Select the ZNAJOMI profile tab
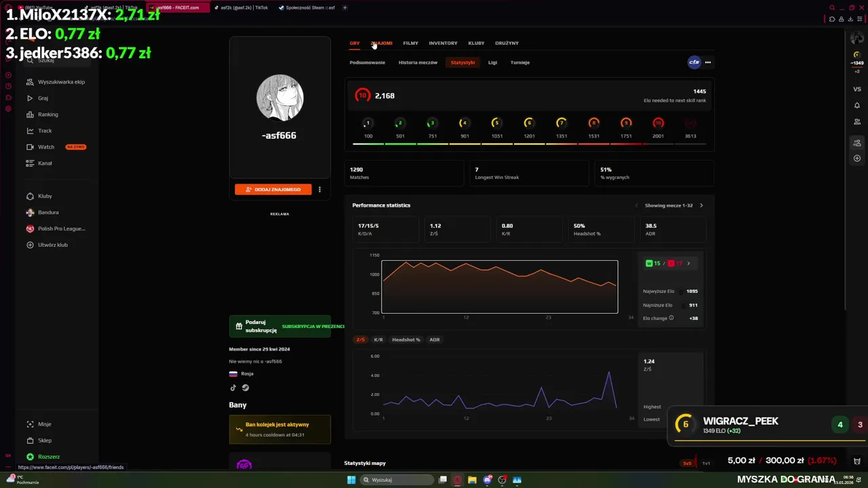The image size is (868, 488). pyautogui.click(x=381, y=43)
